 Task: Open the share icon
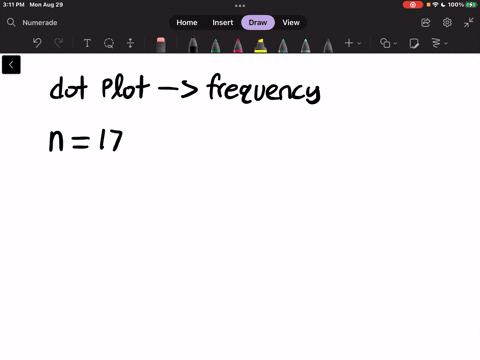click(x=426, y=22)
